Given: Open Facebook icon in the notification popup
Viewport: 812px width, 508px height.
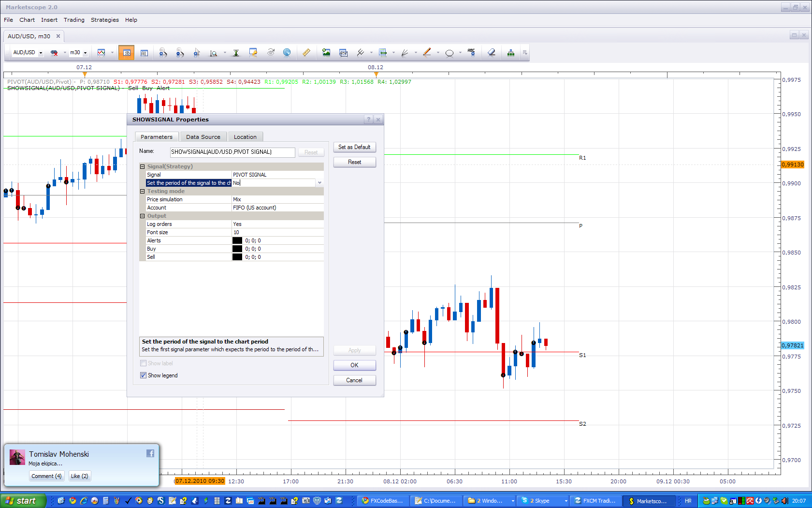Looking at the screenshot, I should pos(150,453).
